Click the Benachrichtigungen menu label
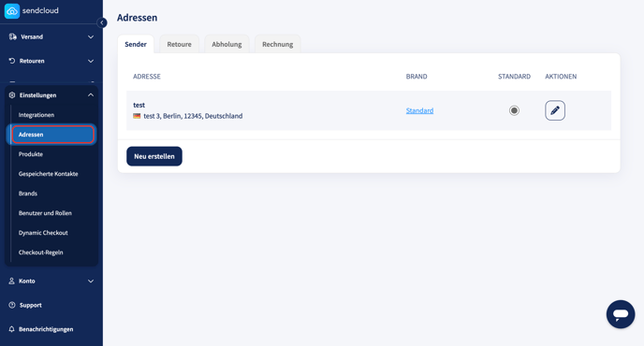Image resolution: width=644 pixels, height=346 pixels. 46,329
